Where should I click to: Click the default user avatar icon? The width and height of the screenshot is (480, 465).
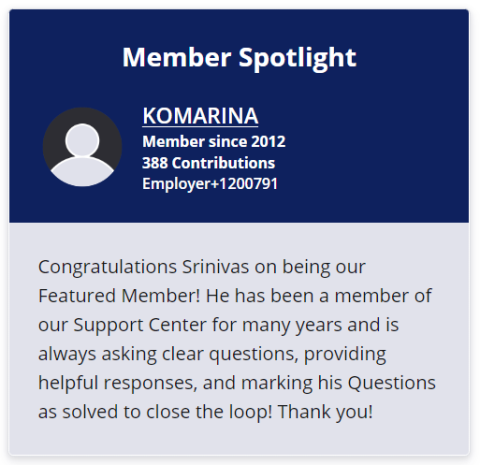coord(82,147)
